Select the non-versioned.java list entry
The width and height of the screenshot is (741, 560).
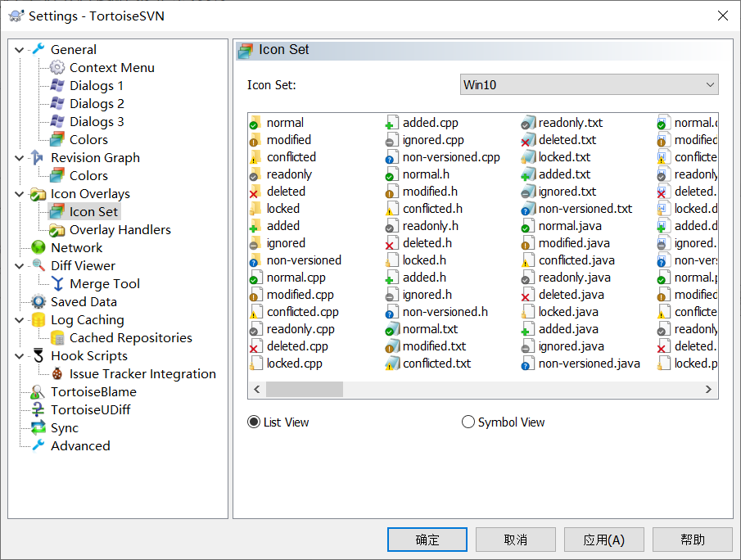(x=590, y=364)
